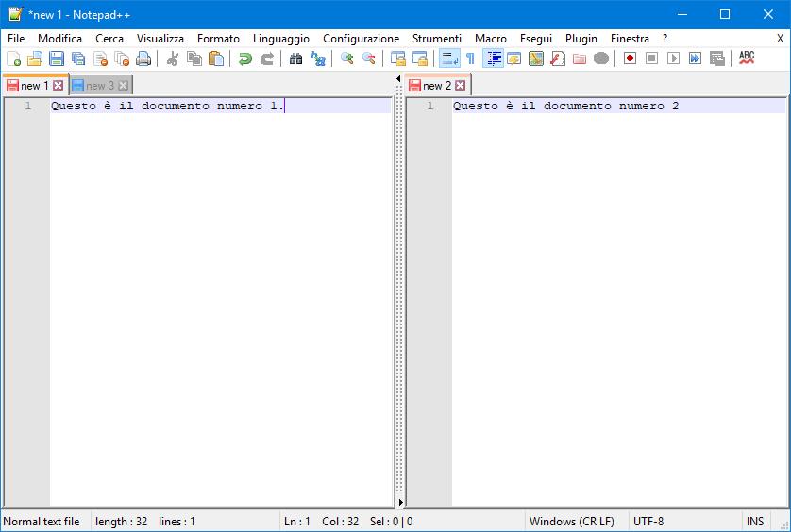791x532 pixels.
Task: Click the INS insert mode indicator
Action: (x=755, y=522)
